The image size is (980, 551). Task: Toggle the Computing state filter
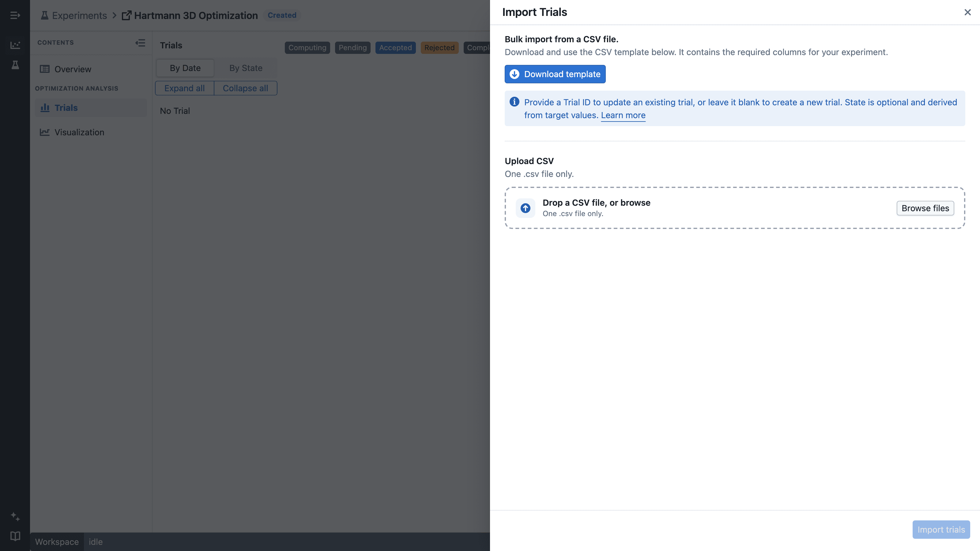307,47
